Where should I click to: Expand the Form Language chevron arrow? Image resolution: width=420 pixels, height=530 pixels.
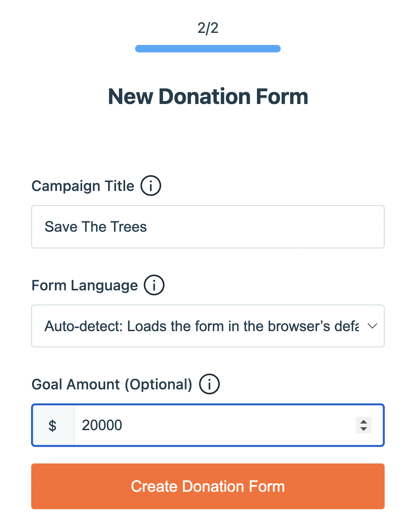click(372, 326)
